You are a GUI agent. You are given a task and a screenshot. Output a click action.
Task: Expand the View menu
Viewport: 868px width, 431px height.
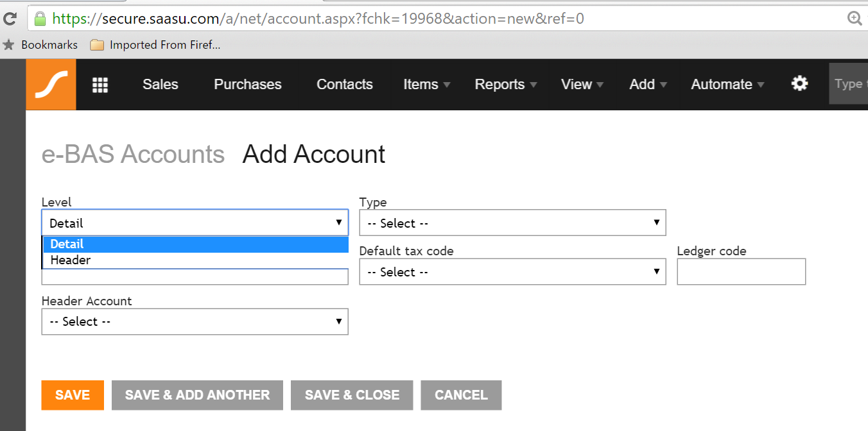(582, 85)
